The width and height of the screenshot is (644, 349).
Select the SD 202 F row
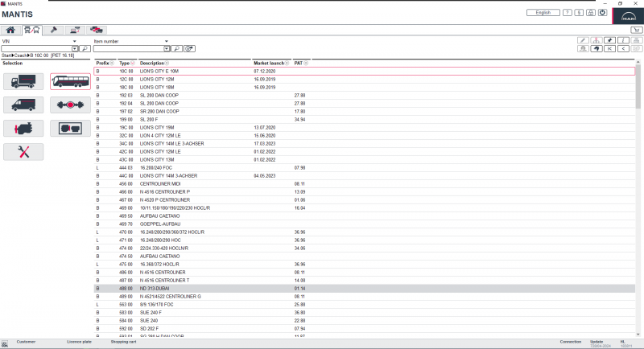click(x=365, y=329)
